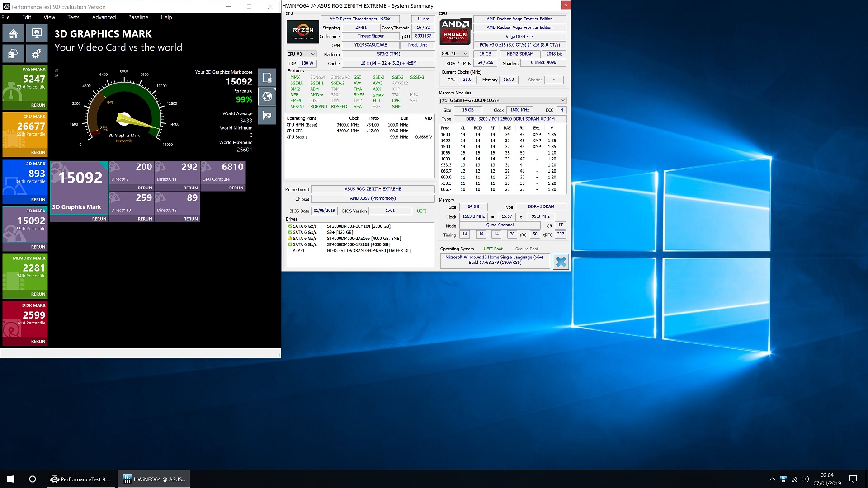This screenshot has height=488, width=868.
Task: Click the BIOS Version 1701 field
Action: pos(390,211)
